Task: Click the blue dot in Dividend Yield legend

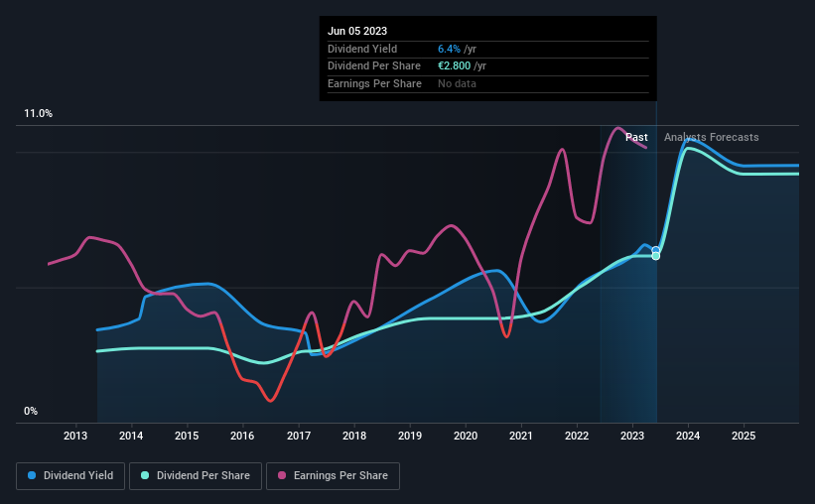Action: click(x=32, y=475)
